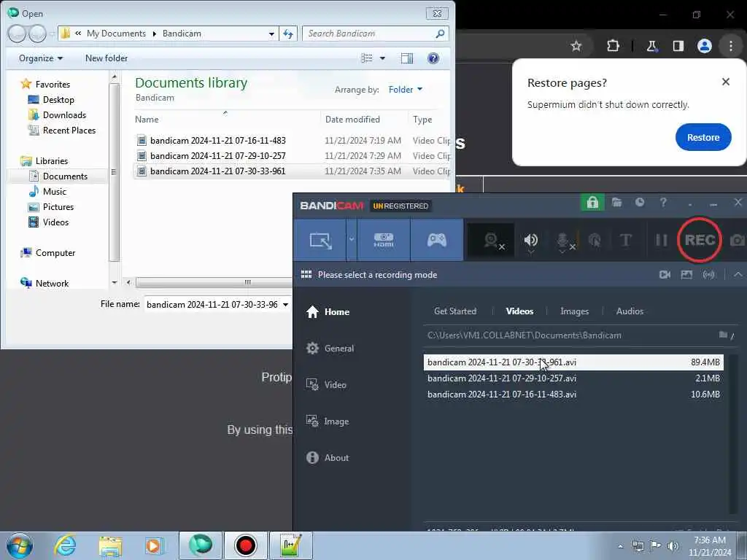Open Internet Explorer from taskbar
This screenshot has height=560, width=747.
(65, 545)
